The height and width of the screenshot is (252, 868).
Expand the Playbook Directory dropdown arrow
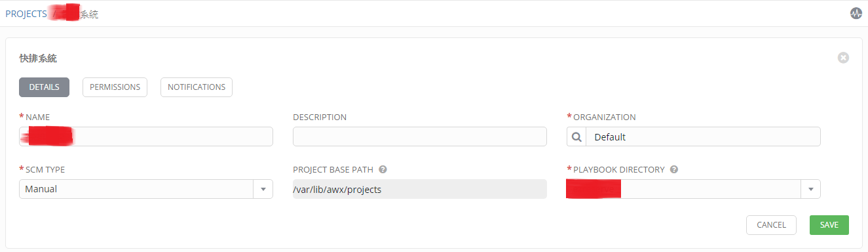click(810, 189)
